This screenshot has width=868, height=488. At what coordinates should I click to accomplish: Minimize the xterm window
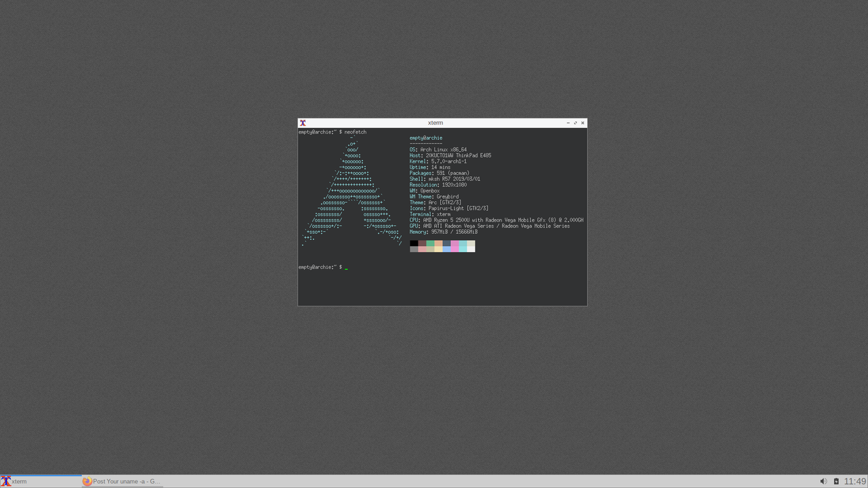coord(568,123)
